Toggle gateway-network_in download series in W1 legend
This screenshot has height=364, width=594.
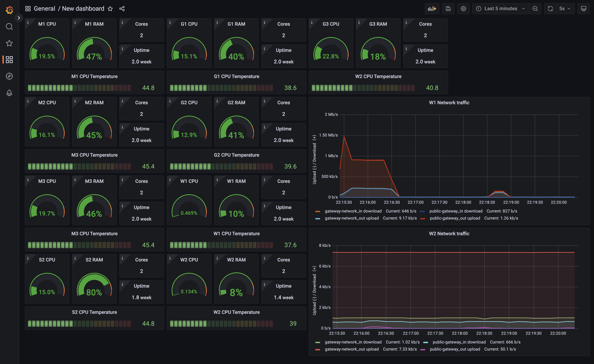pyautogui.click(x=353, y=211)
